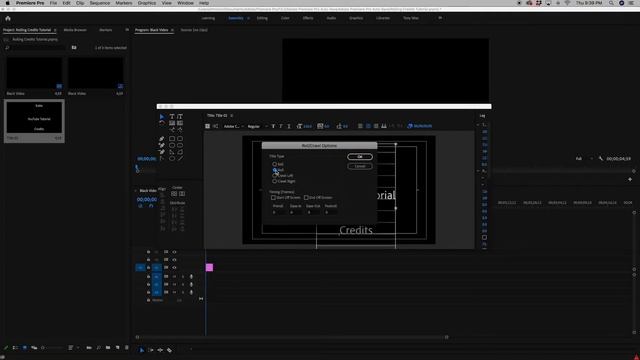Click the Project panel search field
The image size is (640, 360).
tap(36, 48)
